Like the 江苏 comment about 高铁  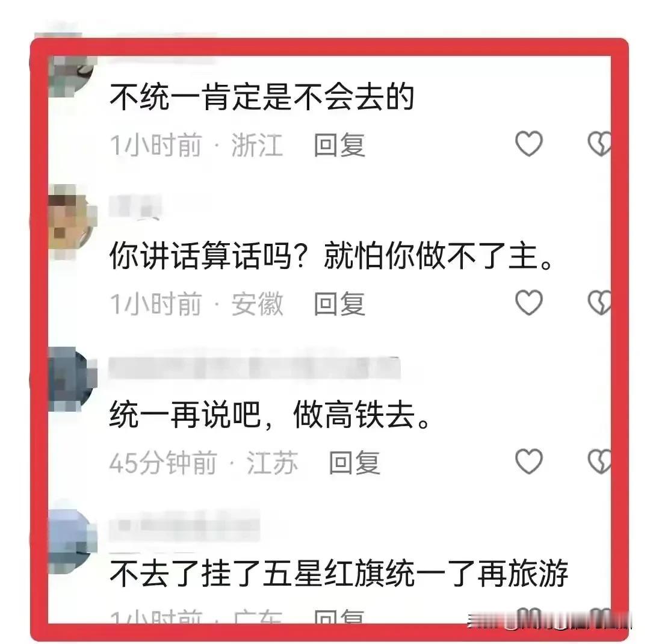pos(528,461)
